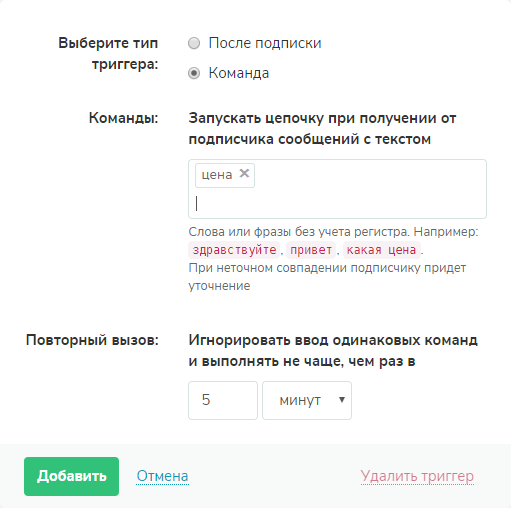The width and height of the screenshot is (511, 508).
Task: Click the Удалить триггер link
Action: (417, 476)
